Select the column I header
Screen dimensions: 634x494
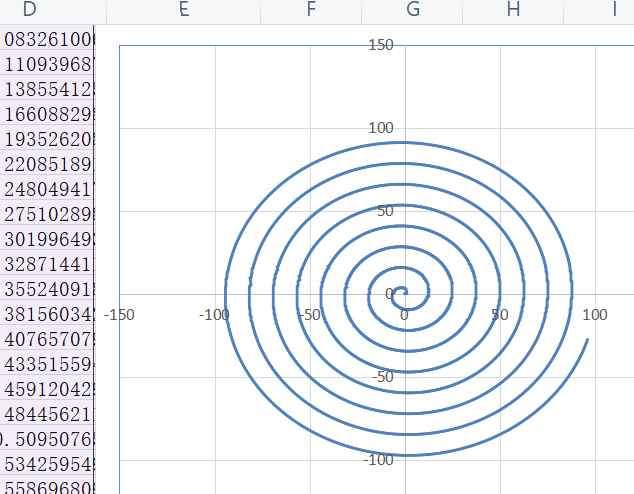(x=614, y=10)
